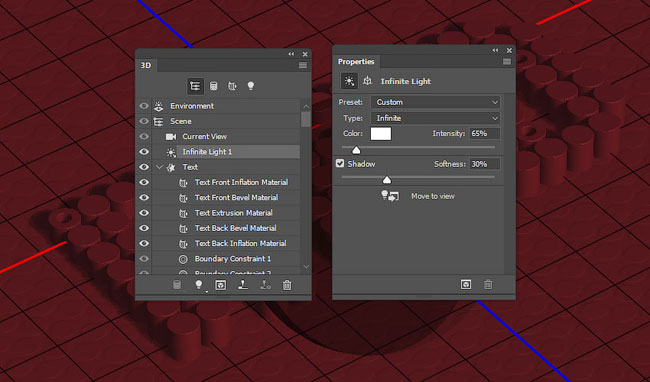Hide Text Front Inflation Material

(x=144, y=182)
